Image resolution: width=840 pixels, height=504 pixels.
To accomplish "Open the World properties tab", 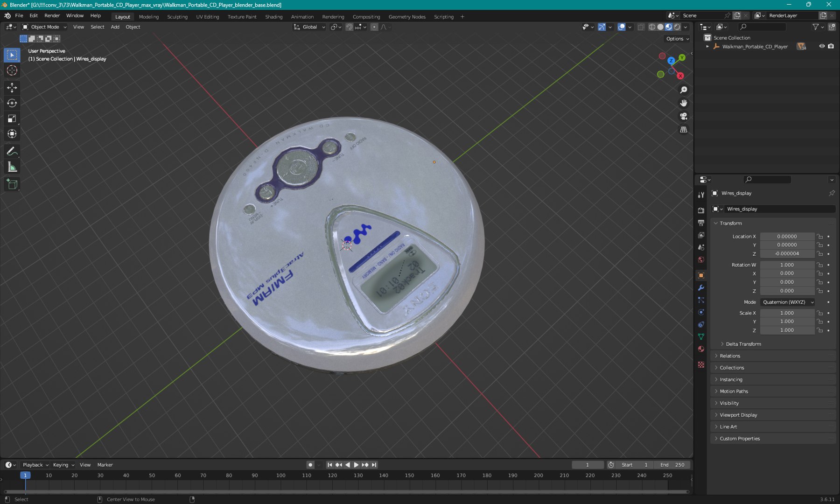I will 701,260.
